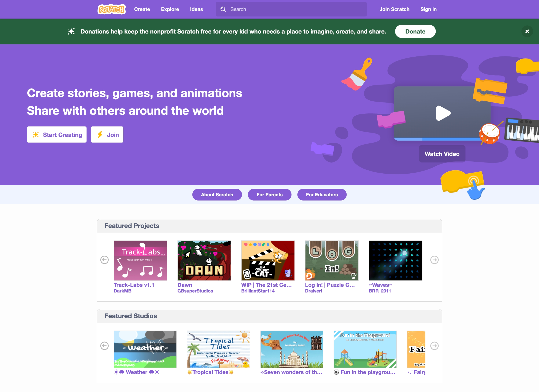Open author GBsuperStudios profile
Screen dimensions: 539x392
point(195,291)
